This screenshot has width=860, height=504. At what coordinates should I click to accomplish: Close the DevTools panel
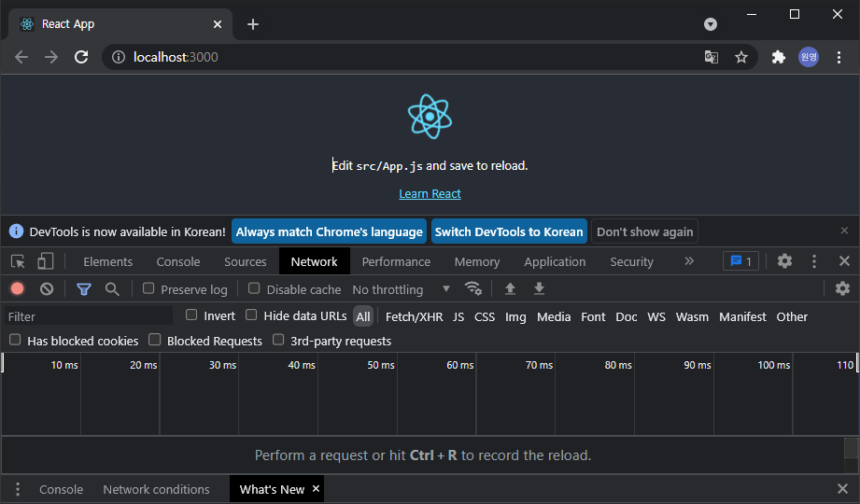coord(845,261)
